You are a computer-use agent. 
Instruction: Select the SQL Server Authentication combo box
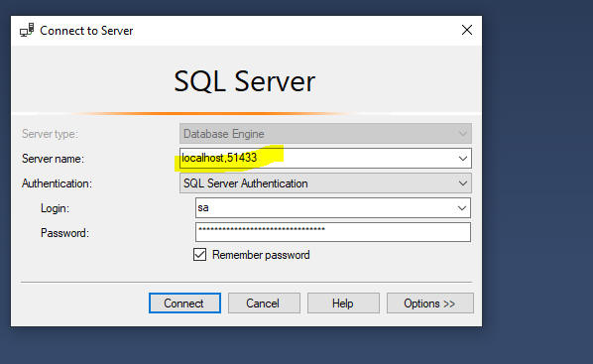click(x=325, y=183)
